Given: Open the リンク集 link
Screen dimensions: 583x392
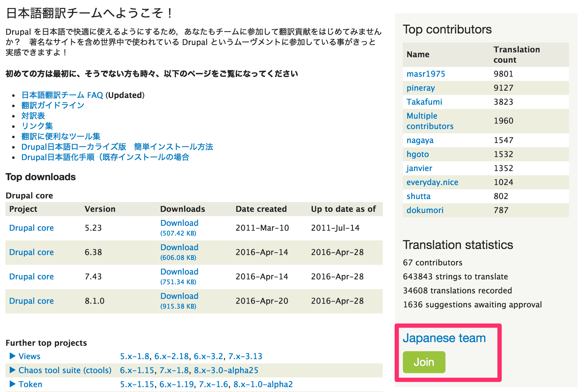Looking at the screenshot, I should pos(37,126).
